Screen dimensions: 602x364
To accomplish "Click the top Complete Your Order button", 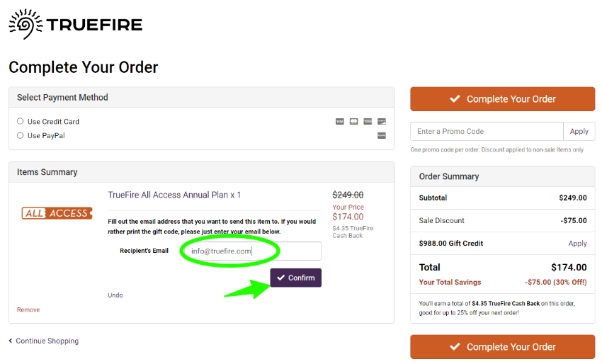I will coord(503,99).
